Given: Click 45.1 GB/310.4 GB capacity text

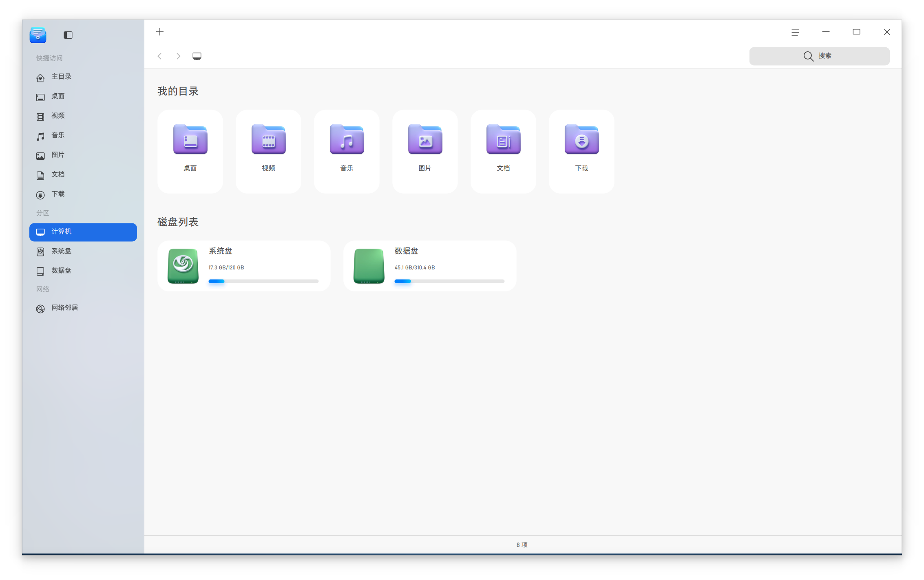Looking at the screenshot, I should (415, 268).
